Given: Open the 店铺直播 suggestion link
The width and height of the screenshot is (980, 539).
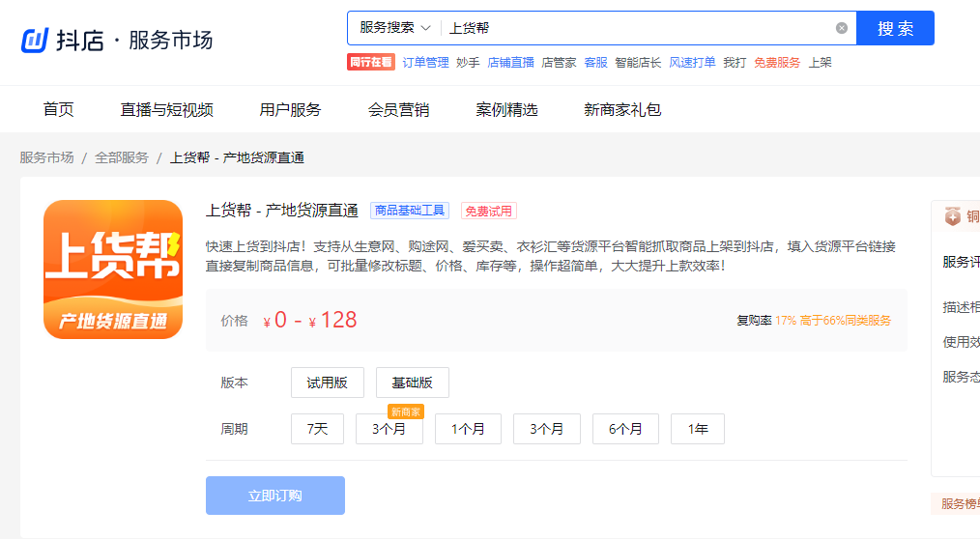Looking at the screenshot, I should tap(510, 63).
